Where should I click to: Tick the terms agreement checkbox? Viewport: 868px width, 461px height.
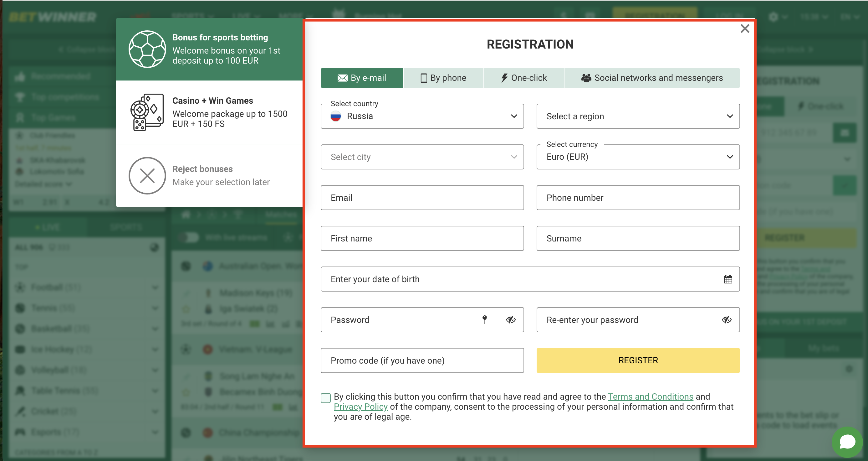tap(325, 398)
